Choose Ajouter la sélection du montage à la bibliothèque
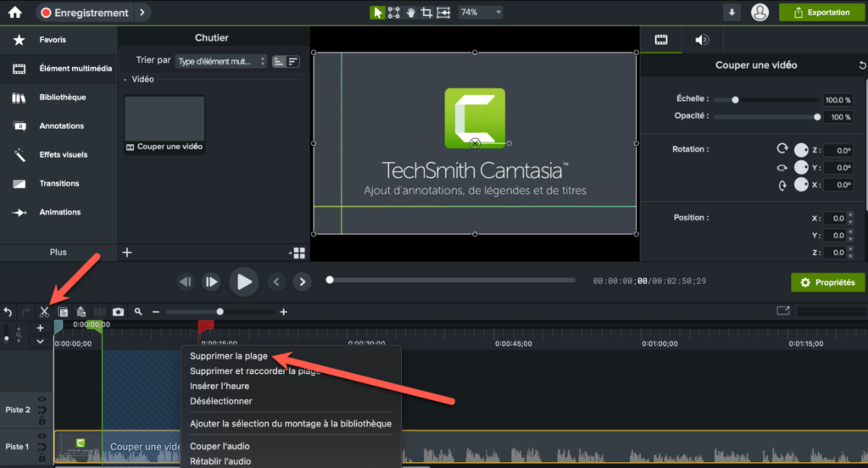Viewport: 868px width, 468px height. pos(291,424)
